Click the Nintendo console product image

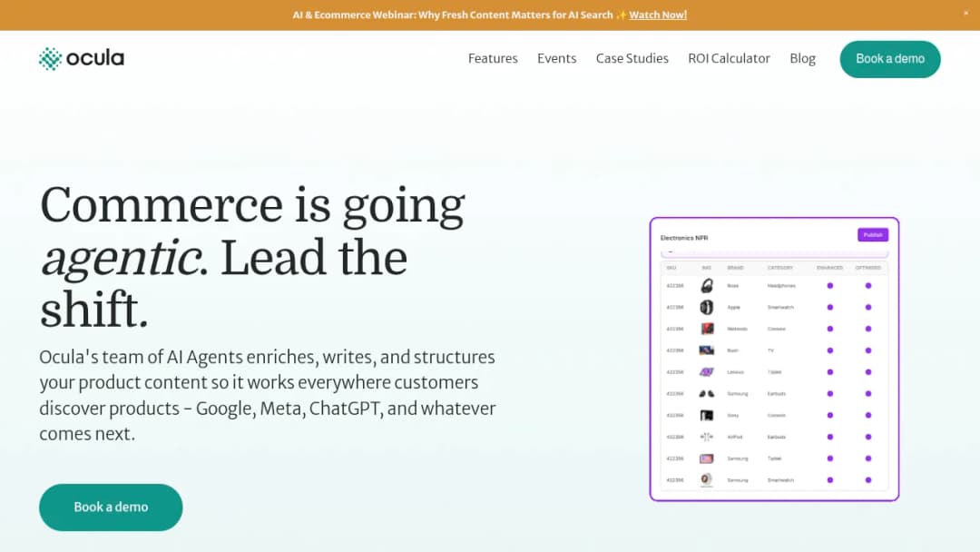(706, 329)
